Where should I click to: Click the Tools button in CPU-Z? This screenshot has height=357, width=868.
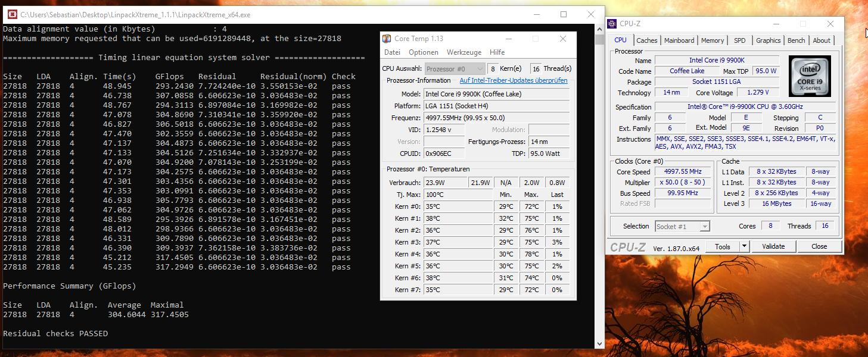723,246
